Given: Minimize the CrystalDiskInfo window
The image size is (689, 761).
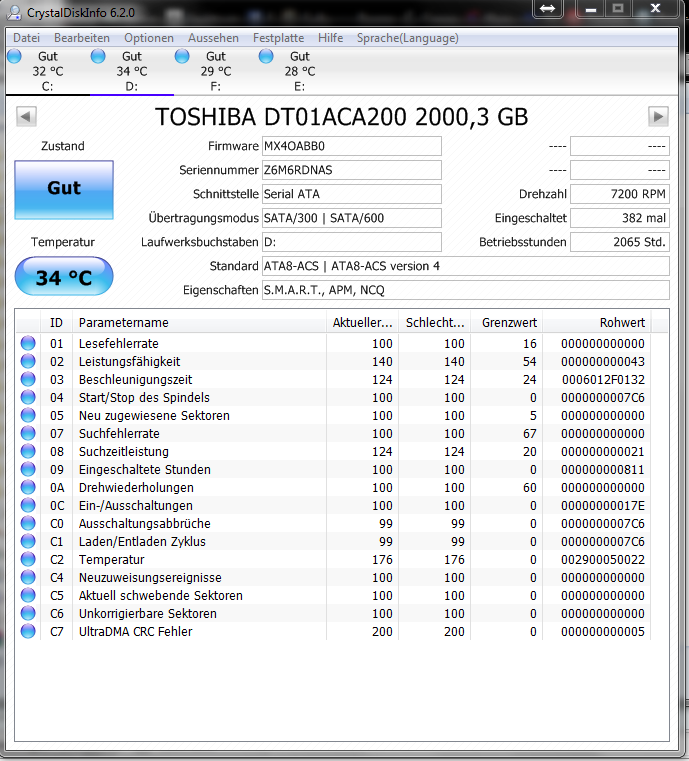Looking at the screenshot, I should point(591,9).
